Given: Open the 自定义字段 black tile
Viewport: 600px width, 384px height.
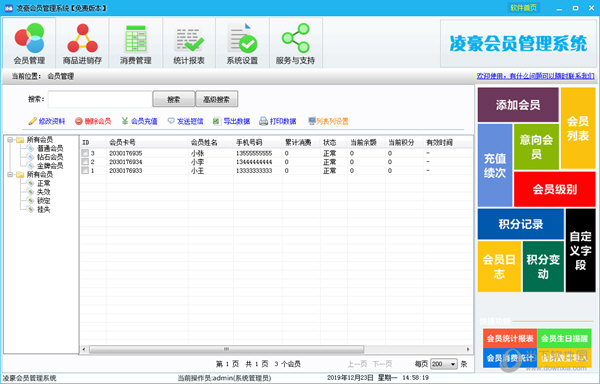Looking at the screenshot, I should click(x=580, y=250).
